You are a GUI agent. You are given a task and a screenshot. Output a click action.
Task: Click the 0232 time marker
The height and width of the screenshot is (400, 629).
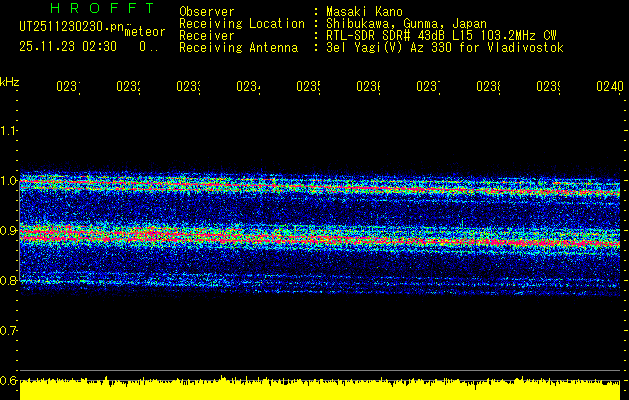click(128, 86)
